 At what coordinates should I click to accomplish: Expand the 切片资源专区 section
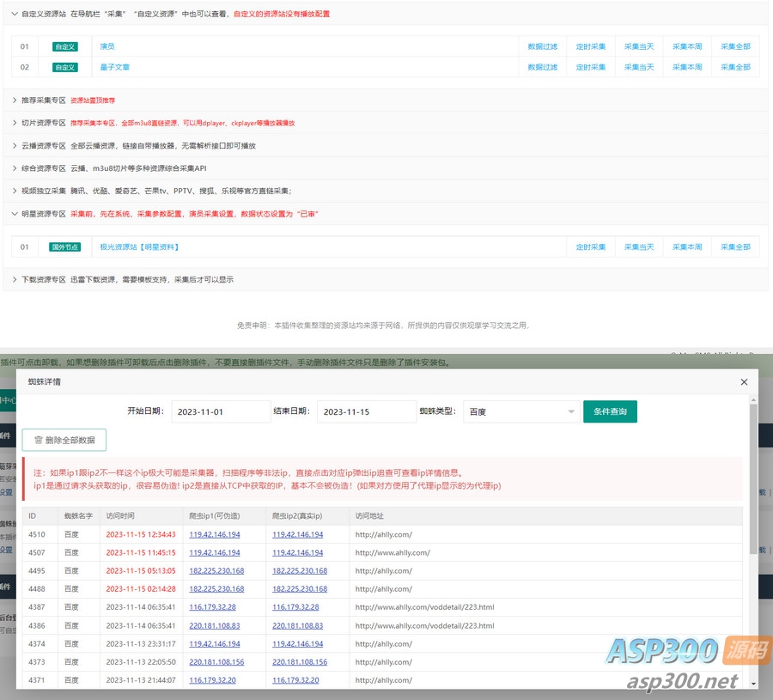click(x=15, y=123)
